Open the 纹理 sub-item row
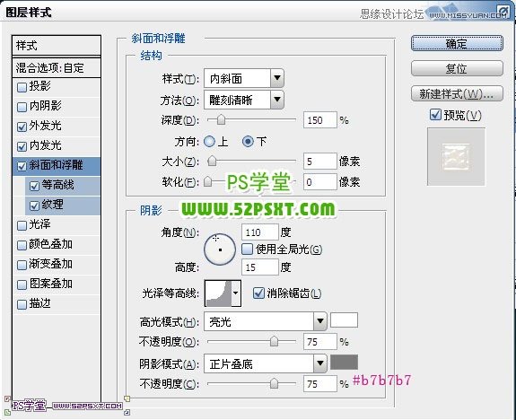The width and height of the screenshot is (516, 420). (63, 206)
